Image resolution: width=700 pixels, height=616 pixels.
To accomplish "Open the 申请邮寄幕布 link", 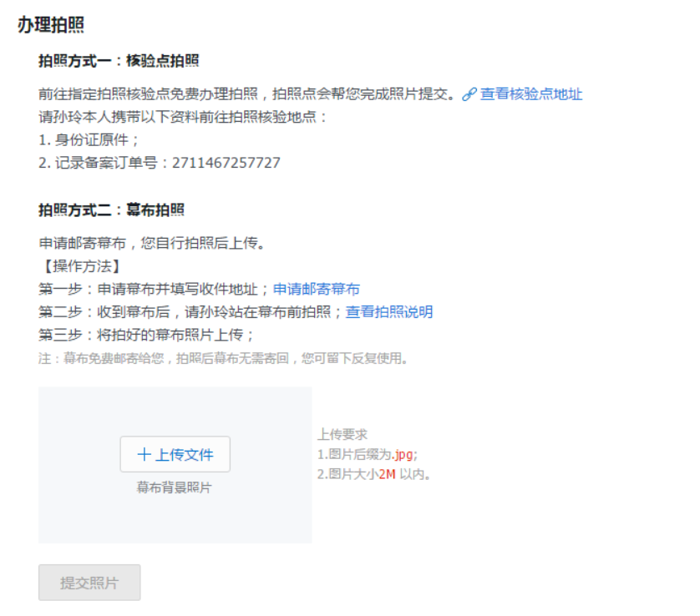I will pos(317,290).
